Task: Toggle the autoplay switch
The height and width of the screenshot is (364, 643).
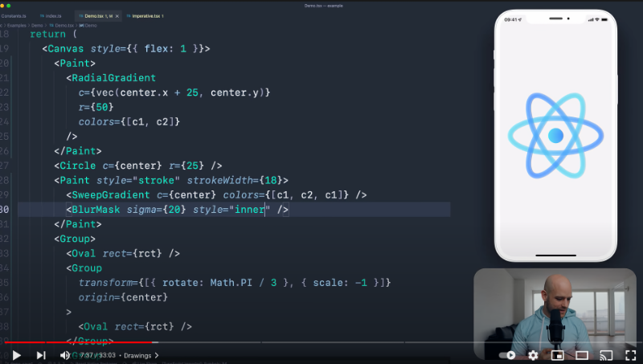Action: coord(507,355)
